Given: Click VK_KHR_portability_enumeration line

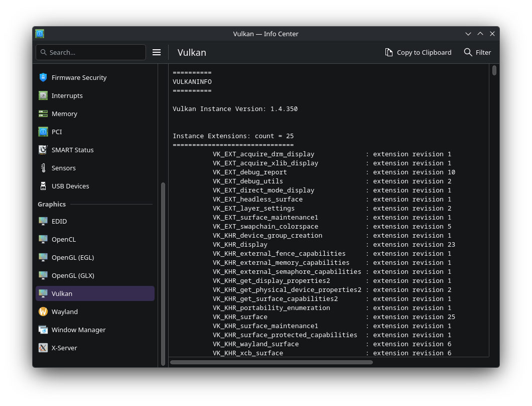Looking at the screenshot, I should pos(332,308).
